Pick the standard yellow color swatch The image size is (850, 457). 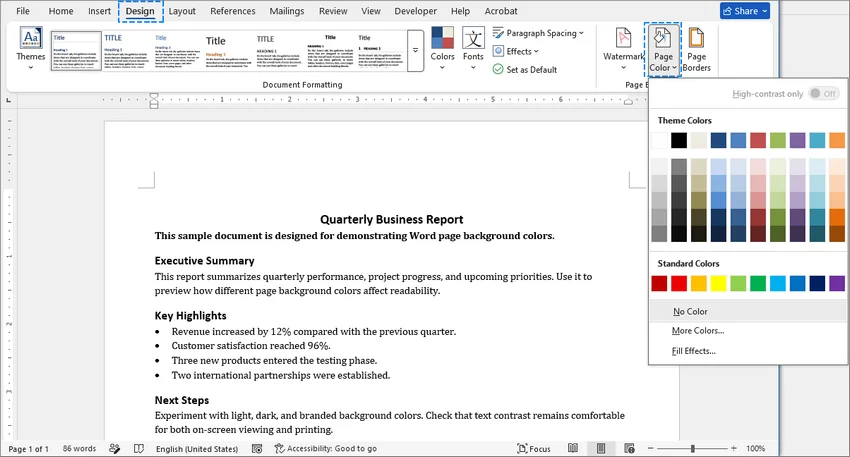coord(718,284)
